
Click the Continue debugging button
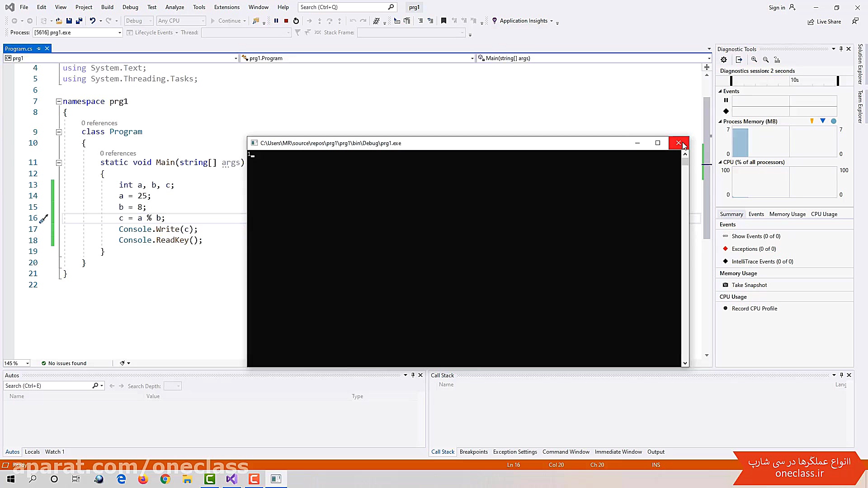tap(226, 21)
